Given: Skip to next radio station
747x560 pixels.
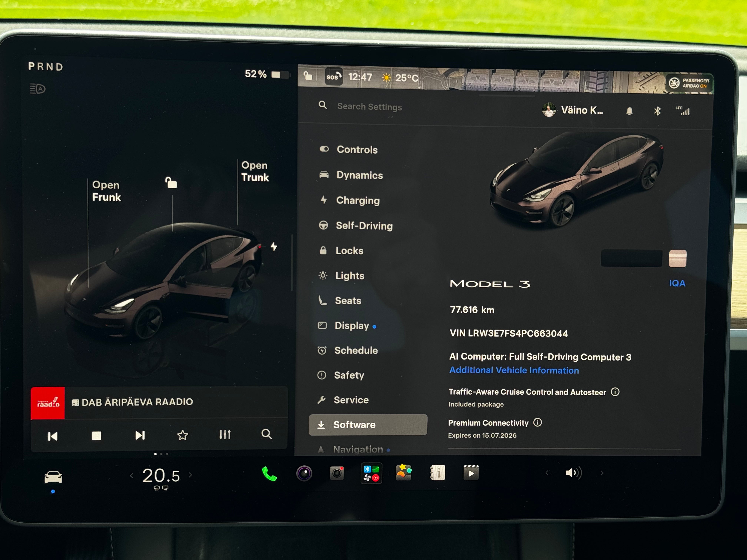Looking at the screenshot, I should click(x=140, y=435).
